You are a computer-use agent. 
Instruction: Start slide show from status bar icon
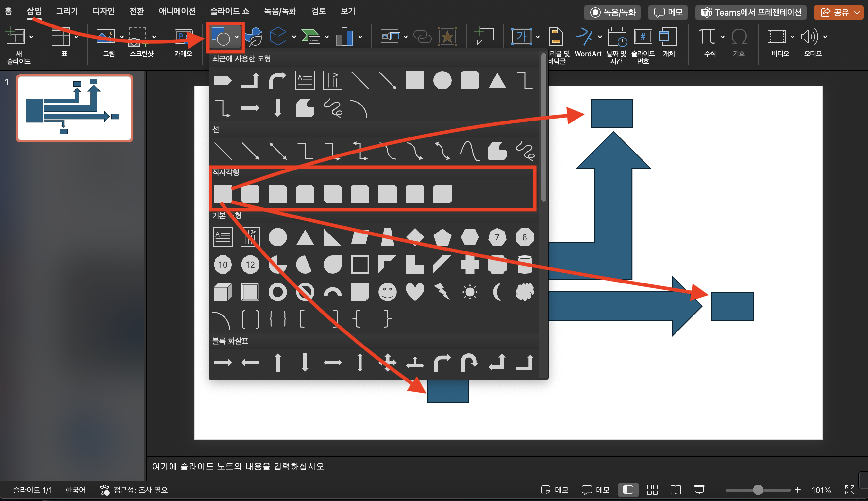pos(699,490)
